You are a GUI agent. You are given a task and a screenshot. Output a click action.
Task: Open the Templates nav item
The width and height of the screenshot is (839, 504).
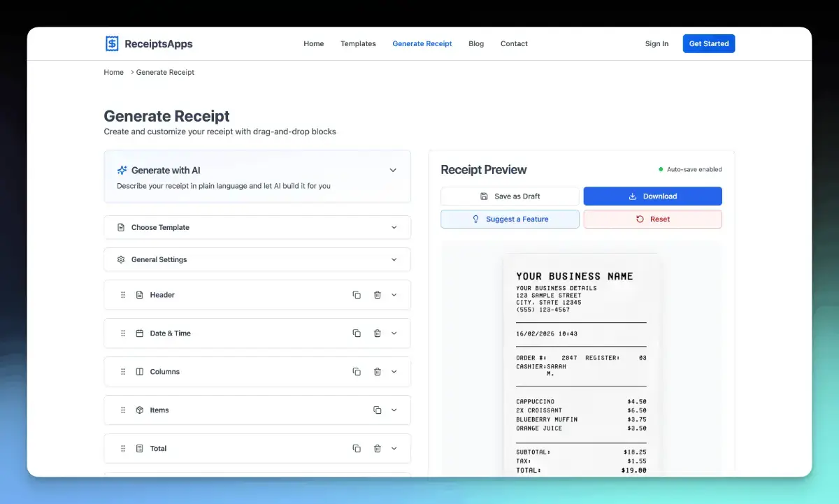[358, 43]
